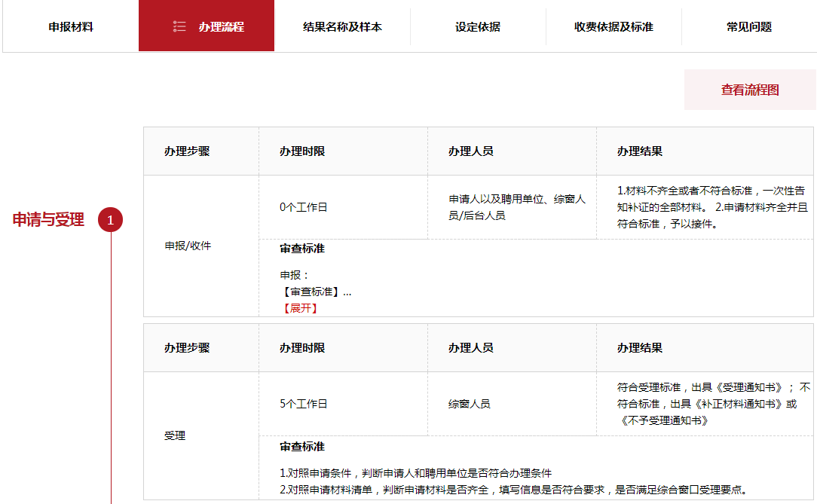This screenshot has width=817, height=504.
Task: Open the 常见问题 tab
Action: [x=749, y=26]
